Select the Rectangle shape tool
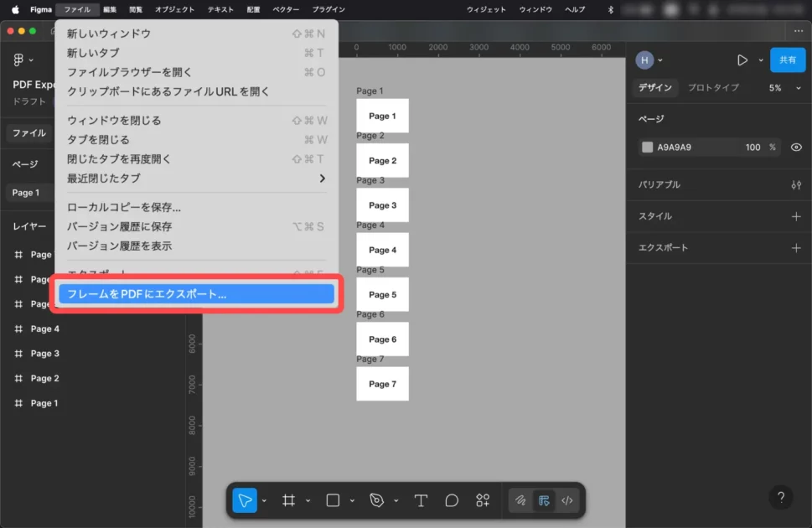 tap(333, 500)
